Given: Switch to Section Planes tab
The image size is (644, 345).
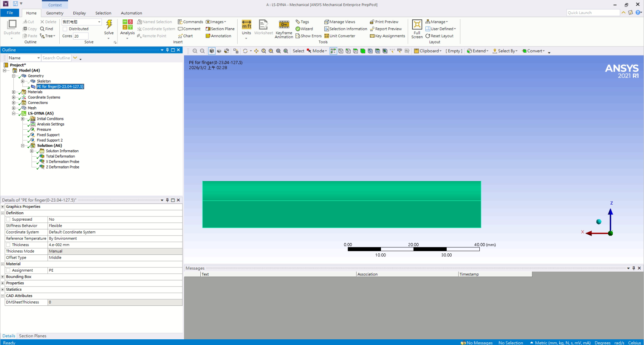Looking at the screenshot, I should pos(33,336).
